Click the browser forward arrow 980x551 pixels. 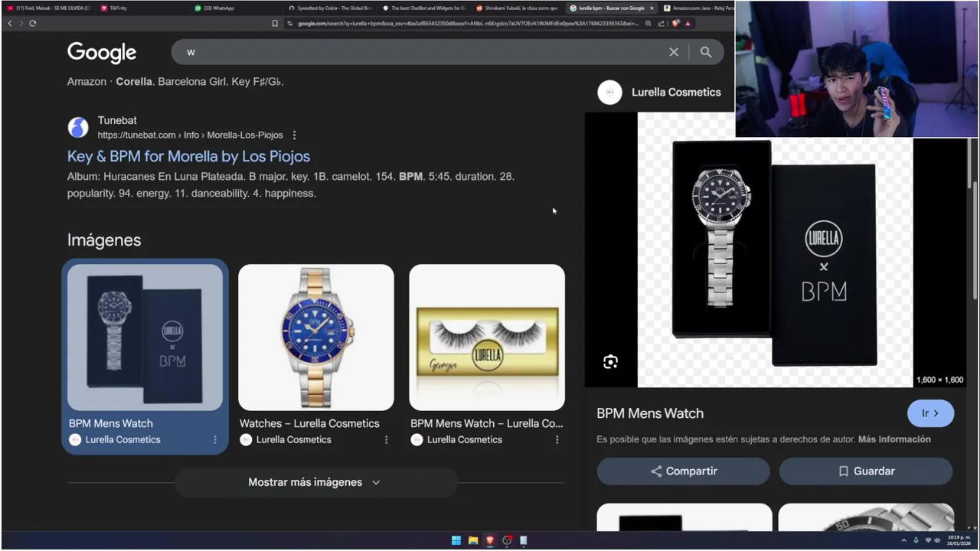click(21, 23)
